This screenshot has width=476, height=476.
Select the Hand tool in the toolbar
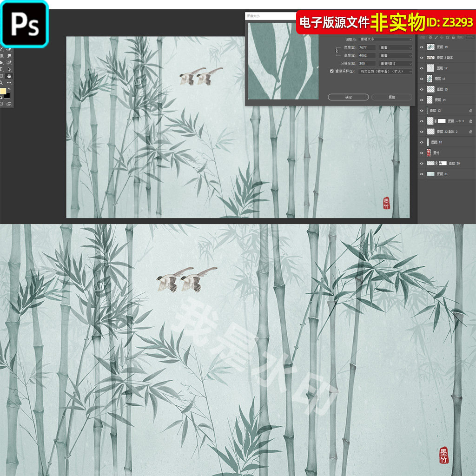click(9, 76)
